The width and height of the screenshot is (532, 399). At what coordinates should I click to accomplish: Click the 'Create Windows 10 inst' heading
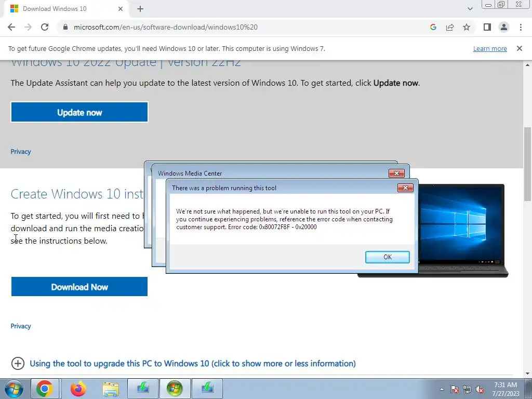[x=77, y=194]
